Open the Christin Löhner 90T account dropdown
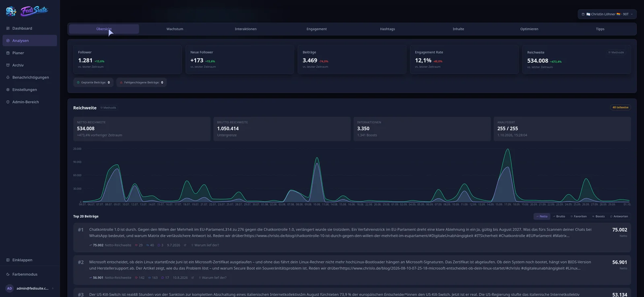644x297 pixels. [607, 14]
